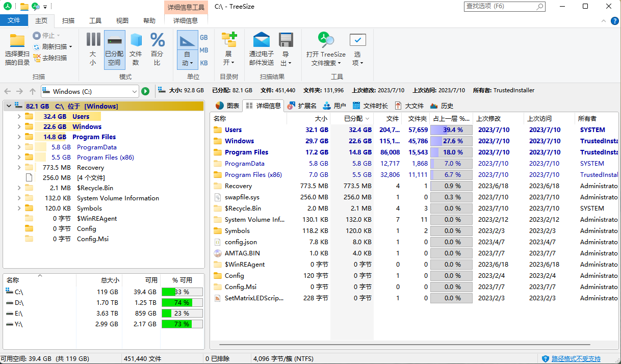Send scan results via 通过电子邮件发送
This screenshot has width=621, height=364.
coord(261,48)
